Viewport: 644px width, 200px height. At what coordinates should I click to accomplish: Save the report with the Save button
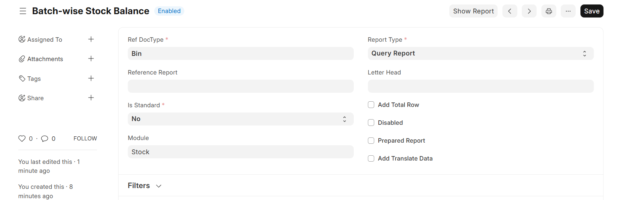point(592,11)
